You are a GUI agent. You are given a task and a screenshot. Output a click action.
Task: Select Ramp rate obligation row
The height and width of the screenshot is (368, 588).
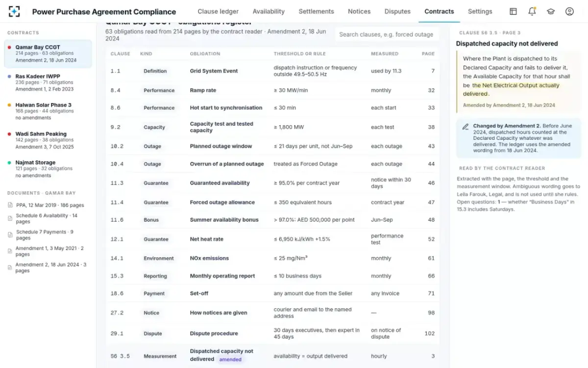pos(272,90)
